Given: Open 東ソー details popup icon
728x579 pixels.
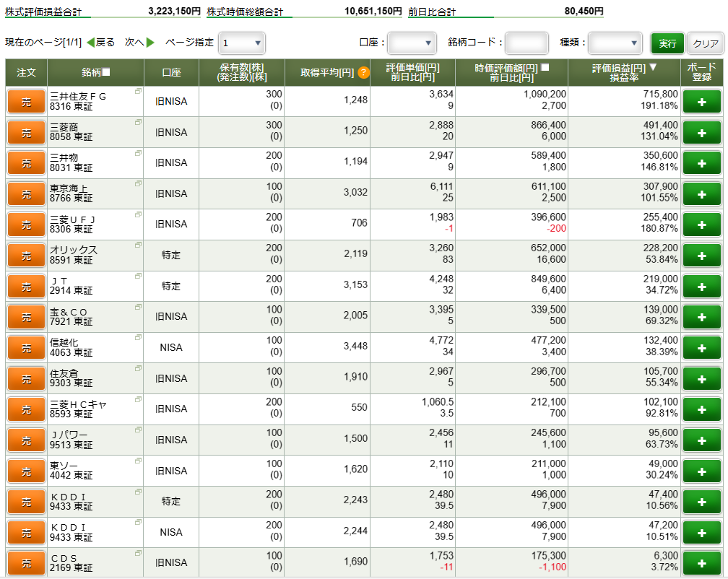Looking at the screenshot, I should pyautogui.click(x=138, y=461).
